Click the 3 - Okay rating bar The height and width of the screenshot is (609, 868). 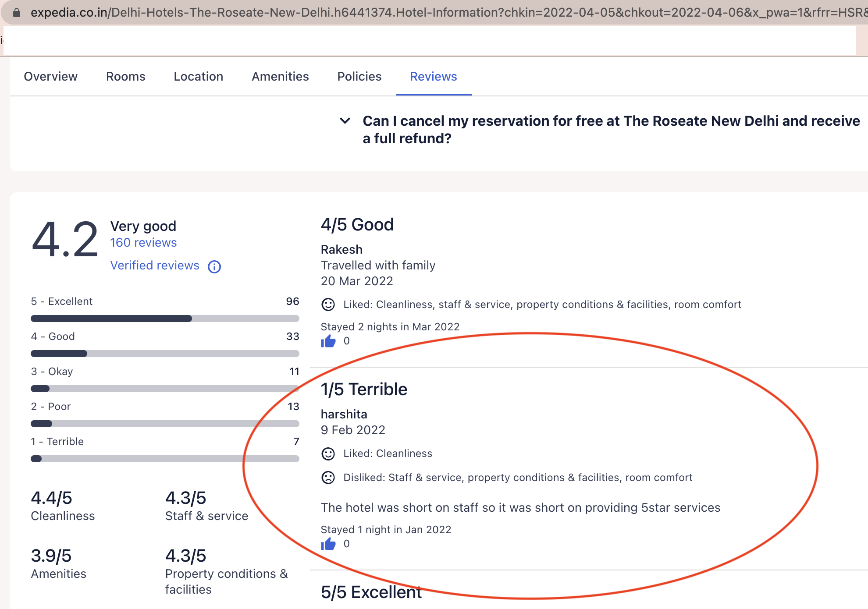(x=165, y=389)
